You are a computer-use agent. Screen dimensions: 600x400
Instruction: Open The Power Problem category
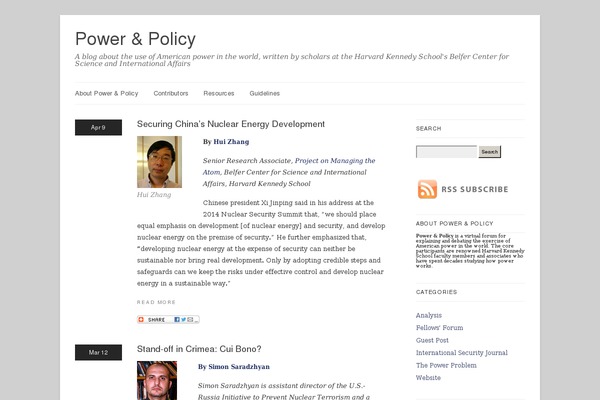click(x=446, y=365)
